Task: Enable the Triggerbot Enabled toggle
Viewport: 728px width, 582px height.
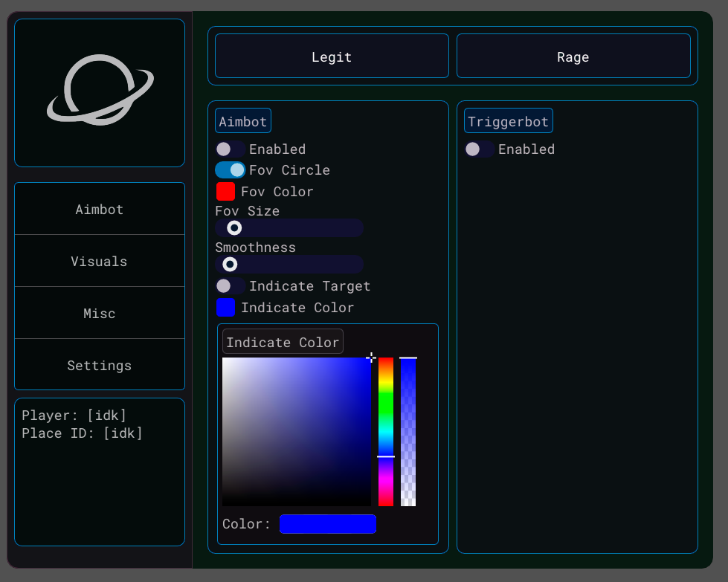Action: (480, 149)
